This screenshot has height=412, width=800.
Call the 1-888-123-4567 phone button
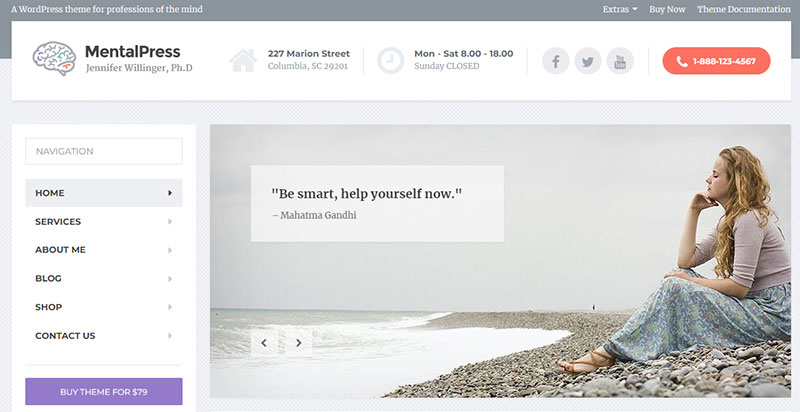[716, 61]
